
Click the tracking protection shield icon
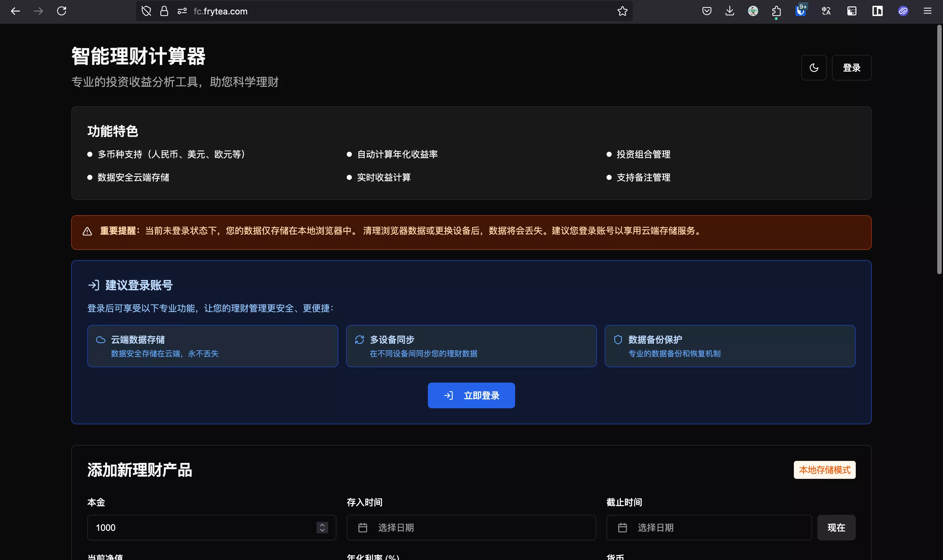pos(146,11)
